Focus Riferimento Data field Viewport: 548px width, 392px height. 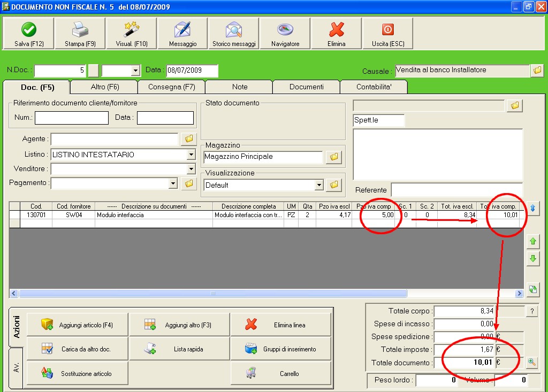point(165,118)
